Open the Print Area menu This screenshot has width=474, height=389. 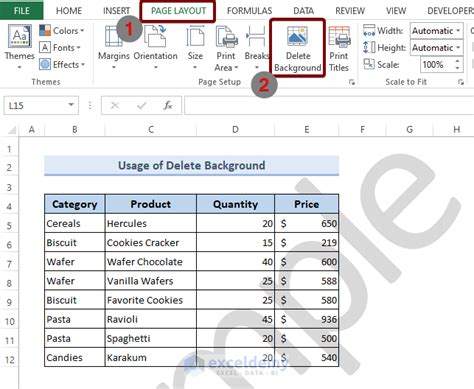226,48
